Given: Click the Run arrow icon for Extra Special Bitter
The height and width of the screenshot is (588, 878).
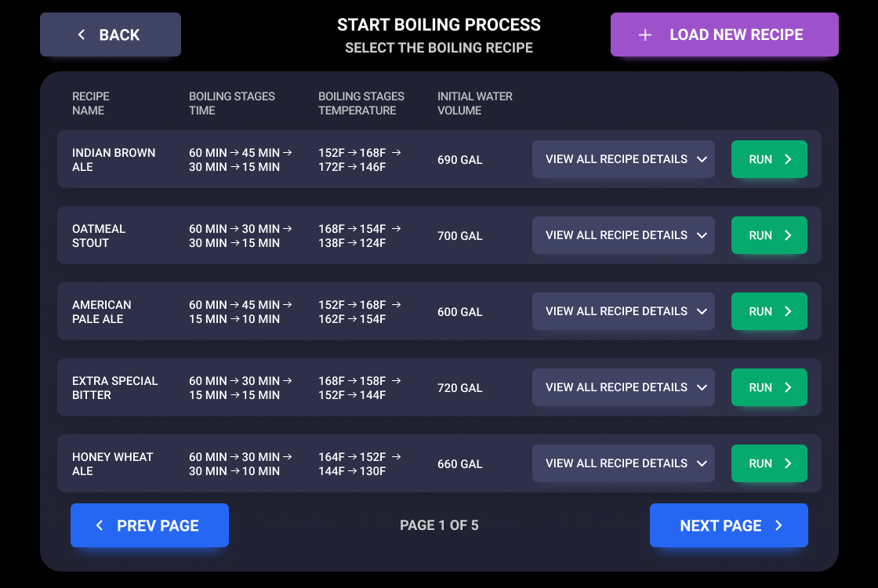Looking at the screenshot, I should pyautogui.click(x=788, y=387).
